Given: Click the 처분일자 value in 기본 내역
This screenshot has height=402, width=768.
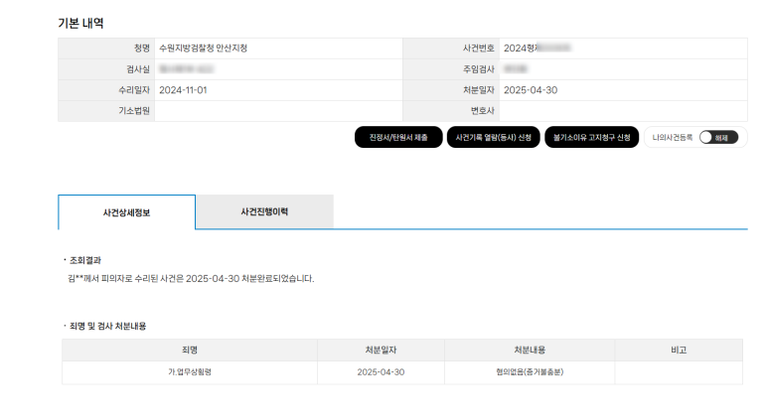Looking at the screenshot, I should coord(530,90).
